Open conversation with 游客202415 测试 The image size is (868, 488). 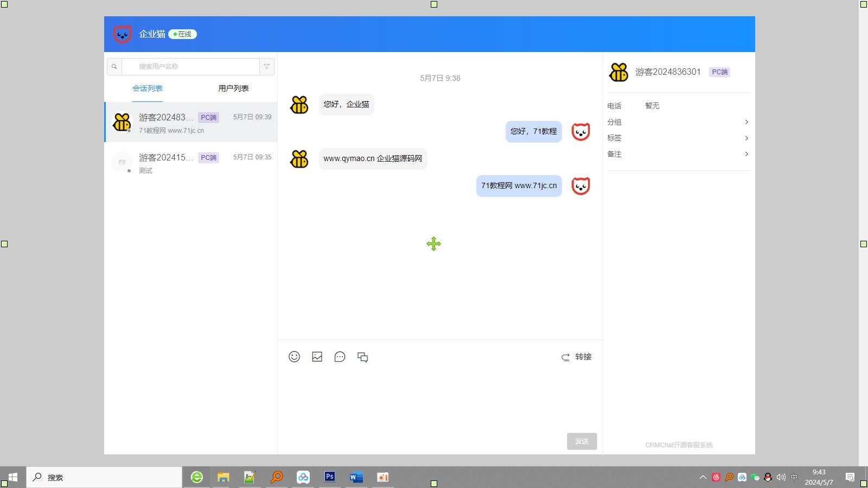[191, 163]
